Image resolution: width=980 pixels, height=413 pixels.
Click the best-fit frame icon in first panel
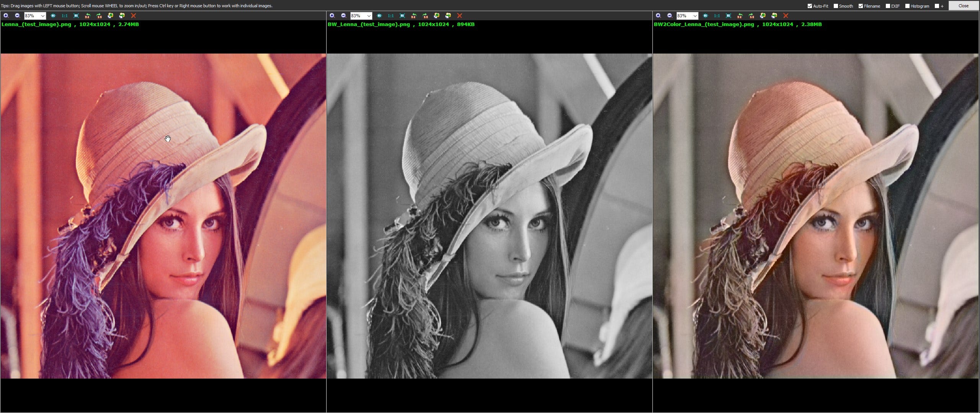pyautogui.click(x=76, y=16)
